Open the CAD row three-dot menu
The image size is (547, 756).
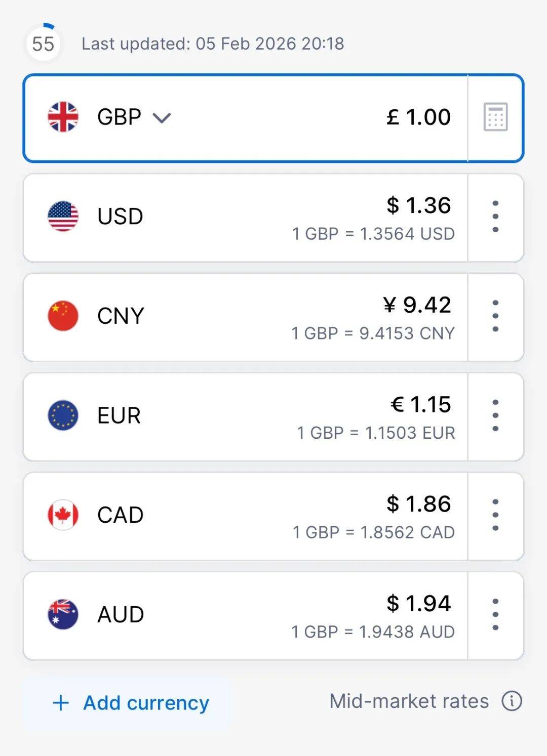click(495, 515)
